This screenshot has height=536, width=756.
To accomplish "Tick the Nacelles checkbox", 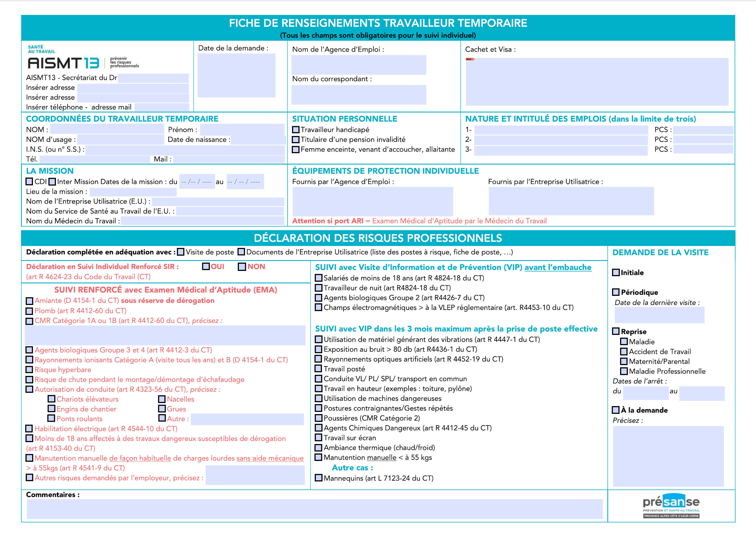I will [x=162, y=399].
